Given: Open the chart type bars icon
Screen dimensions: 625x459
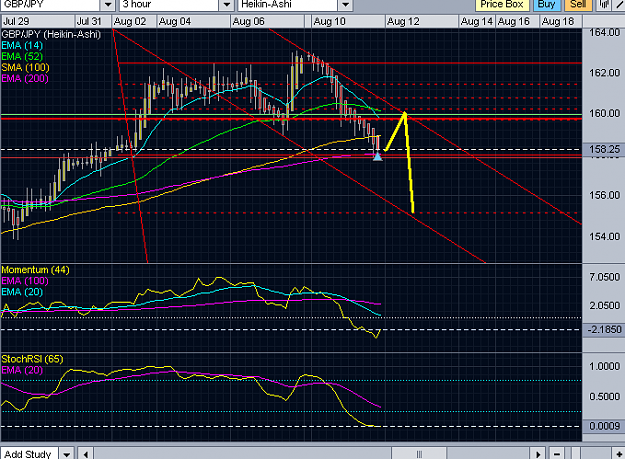Looking at the screenshot, I should click(x=603, y=4).
